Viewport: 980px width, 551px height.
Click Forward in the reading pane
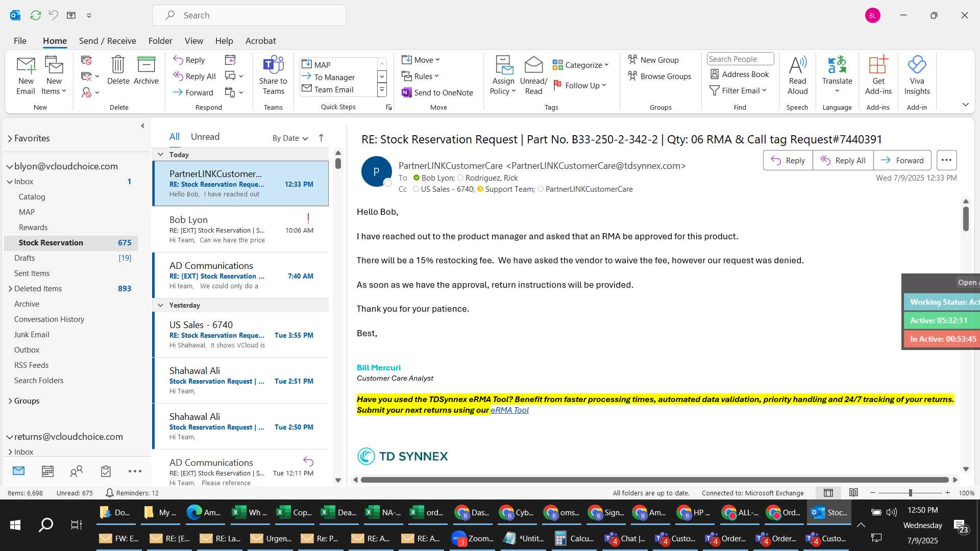pyautogui.click(x=902, y=160)
